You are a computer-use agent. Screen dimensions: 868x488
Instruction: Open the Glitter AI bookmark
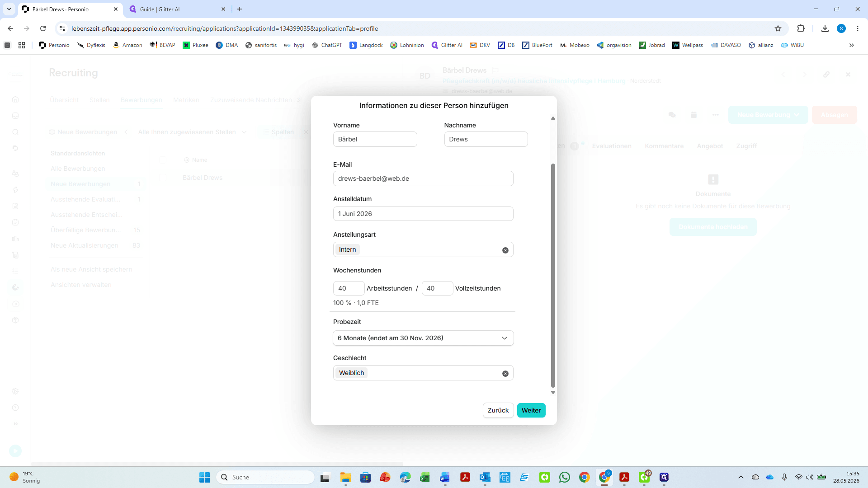[x=447, y=45]
